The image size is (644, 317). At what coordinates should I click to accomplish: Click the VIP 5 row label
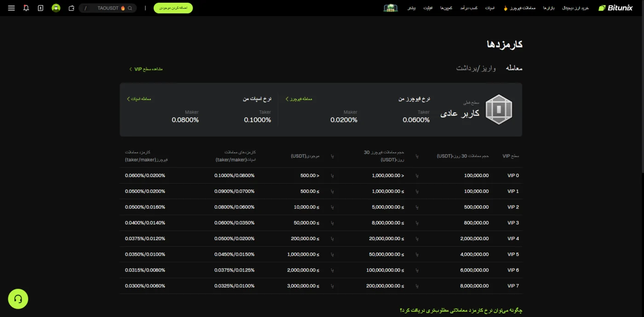coord(513,254)
